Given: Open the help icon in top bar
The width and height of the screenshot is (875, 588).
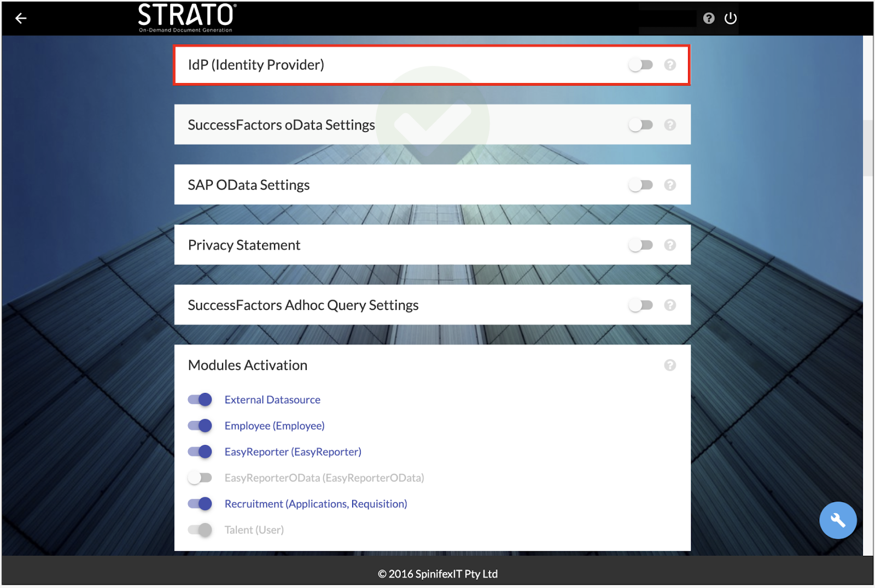Looking at the screenshot, I should (x=709, y=19).
